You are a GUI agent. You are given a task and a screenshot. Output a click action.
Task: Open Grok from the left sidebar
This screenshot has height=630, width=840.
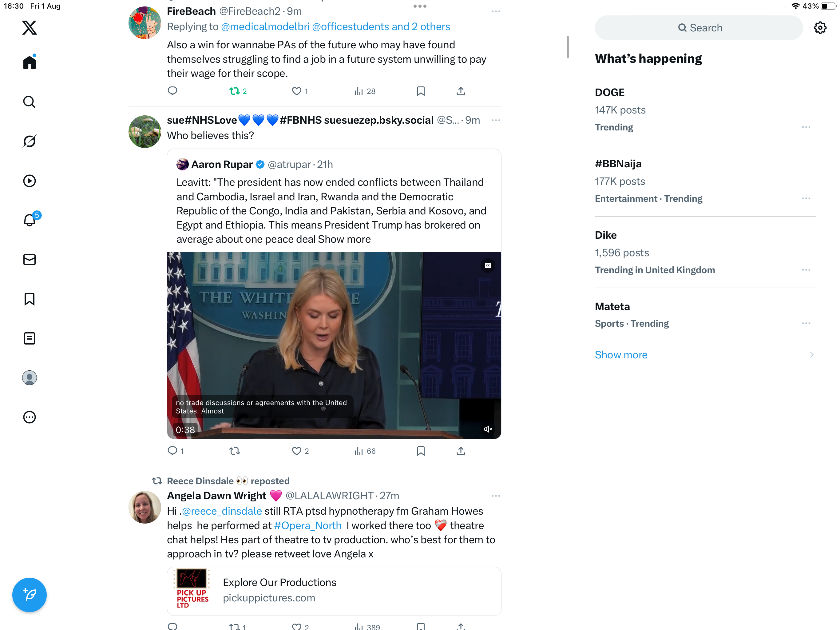[29, 142]
